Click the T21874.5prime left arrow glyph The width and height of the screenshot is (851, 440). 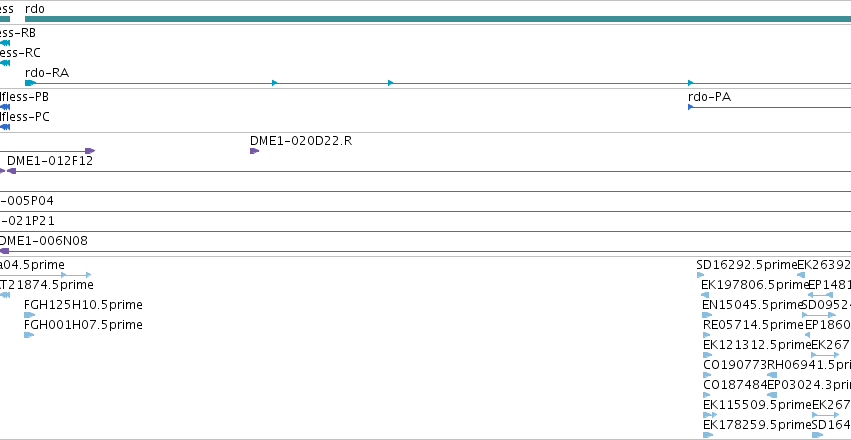(x=5, y=295)
